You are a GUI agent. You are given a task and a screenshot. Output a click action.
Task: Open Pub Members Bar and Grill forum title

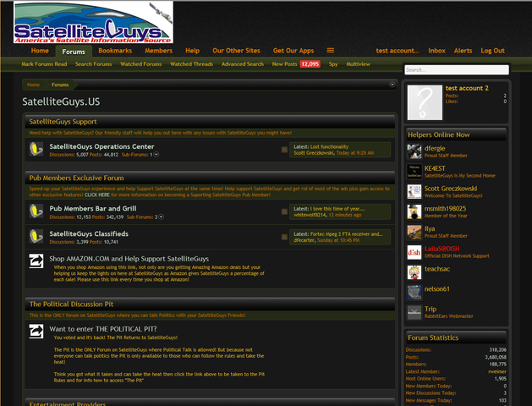pyautogui.click(x=93, y=209)
